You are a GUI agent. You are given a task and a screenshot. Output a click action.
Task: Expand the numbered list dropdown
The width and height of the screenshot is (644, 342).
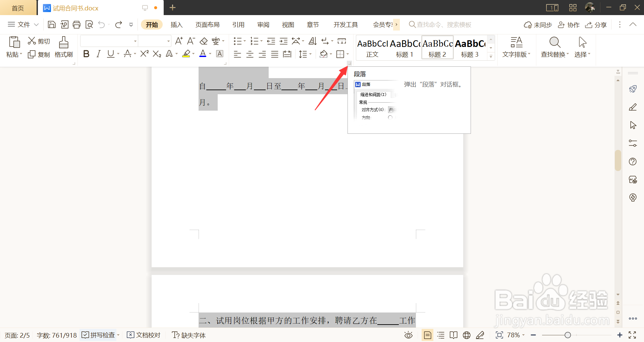261,41
